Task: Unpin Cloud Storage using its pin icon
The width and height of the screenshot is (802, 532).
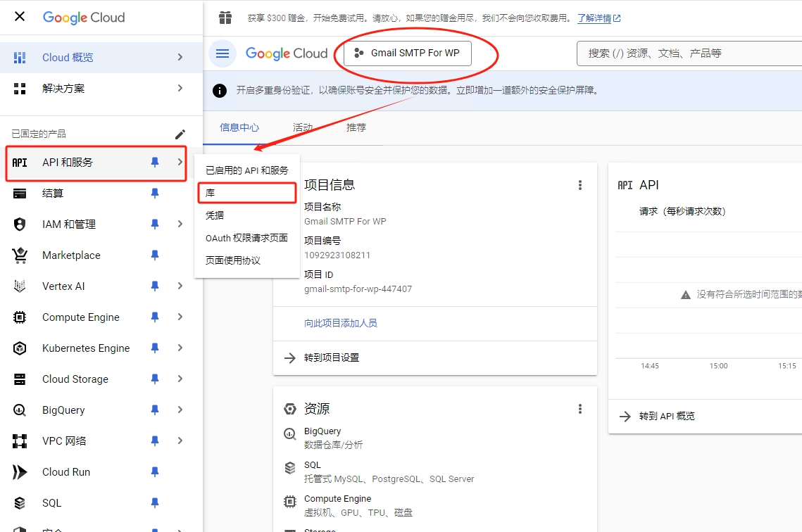Action: click(154, 379)
